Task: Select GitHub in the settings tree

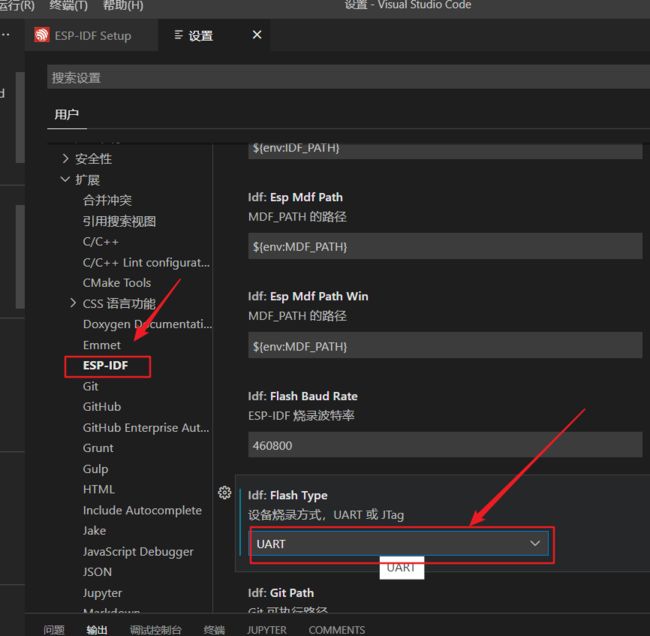Action: 102,407
